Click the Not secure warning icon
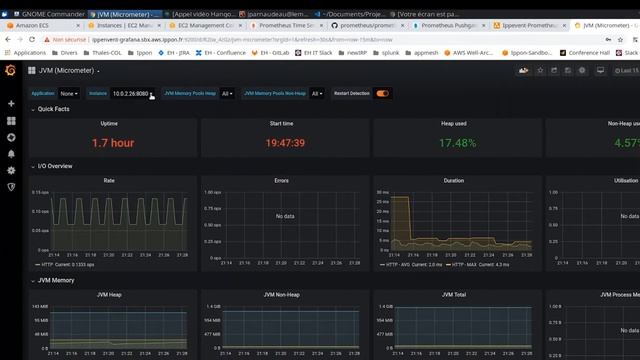This screenshot has height=360, width=640. pos(47,40)
